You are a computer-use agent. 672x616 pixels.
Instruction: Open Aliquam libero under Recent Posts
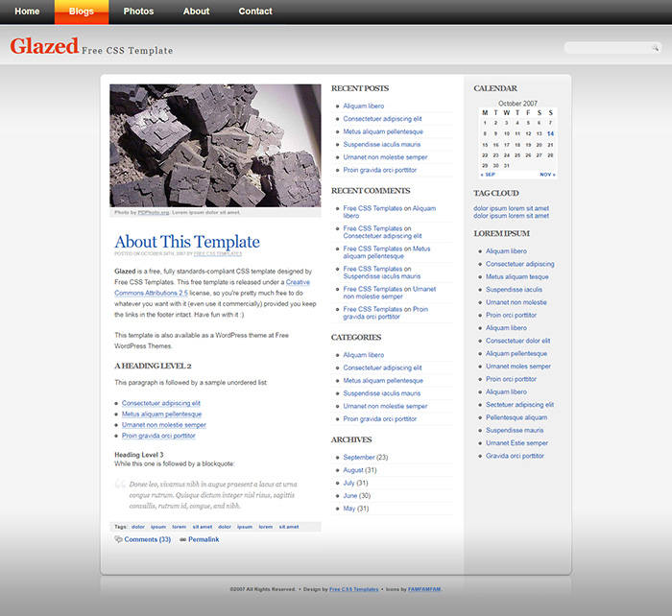364,106
